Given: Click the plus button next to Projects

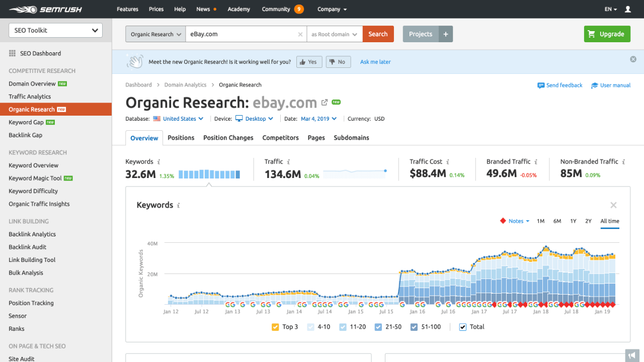Looking at the screenshot, I should [x=445, y=34].
